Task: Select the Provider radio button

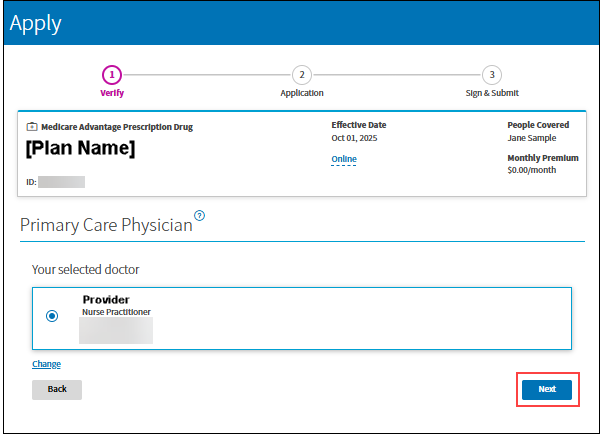Action: click(52, 316)
